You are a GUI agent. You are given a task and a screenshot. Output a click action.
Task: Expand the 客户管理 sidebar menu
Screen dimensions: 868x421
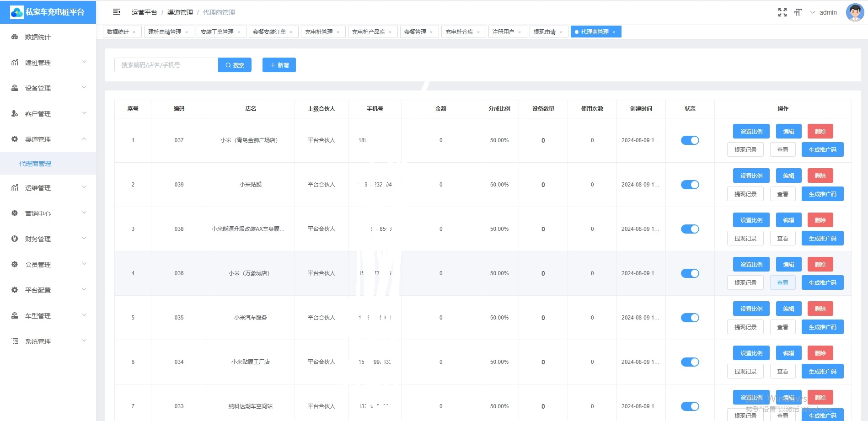click(x=84, y=113)
